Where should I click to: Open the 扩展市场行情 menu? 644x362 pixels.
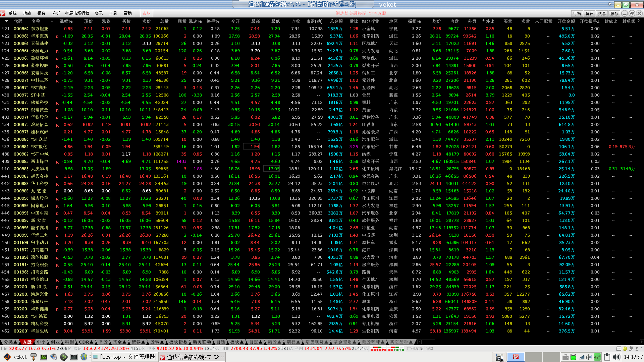77,13
